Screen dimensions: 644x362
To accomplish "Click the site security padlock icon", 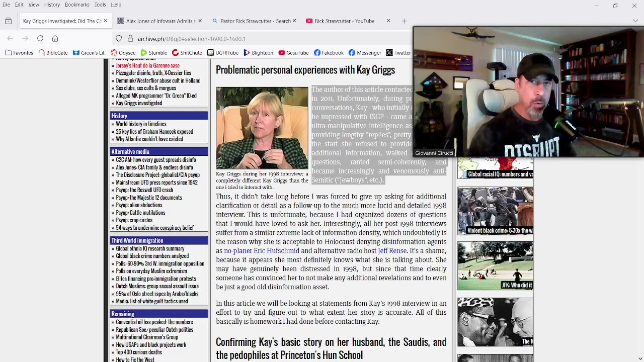I will click(x=130, y=39).
